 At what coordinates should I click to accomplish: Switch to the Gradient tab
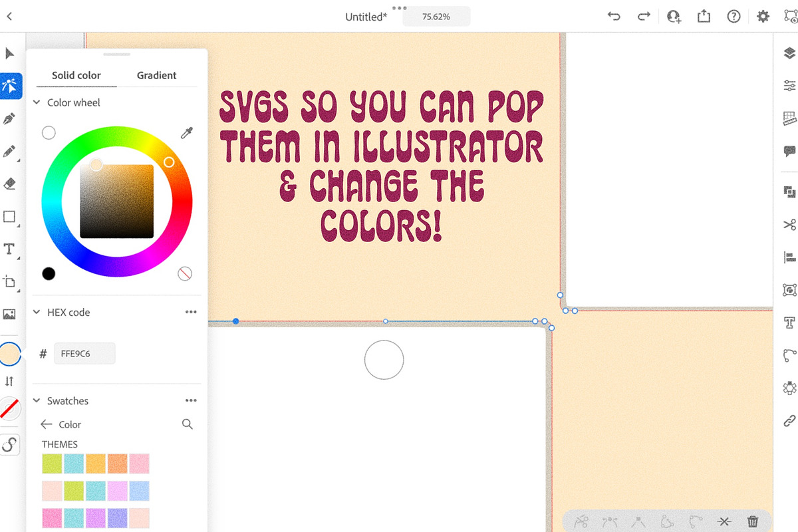pos(156,75)
